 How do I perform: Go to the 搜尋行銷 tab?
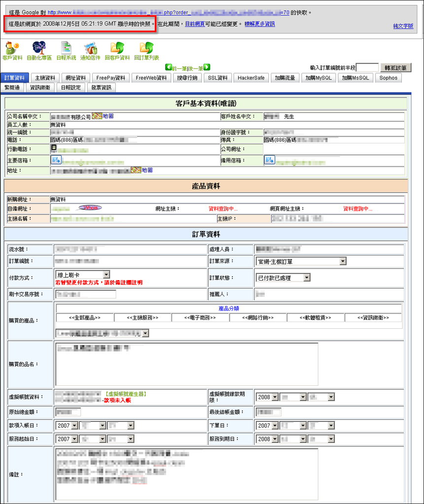tap(187, 78)
